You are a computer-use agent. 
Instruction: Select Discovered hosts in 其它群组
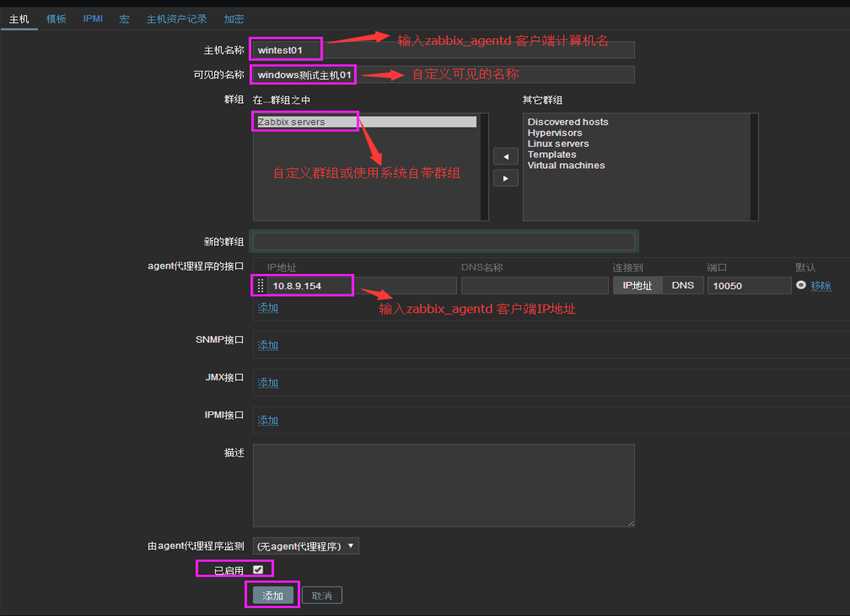tap(568, 122)
